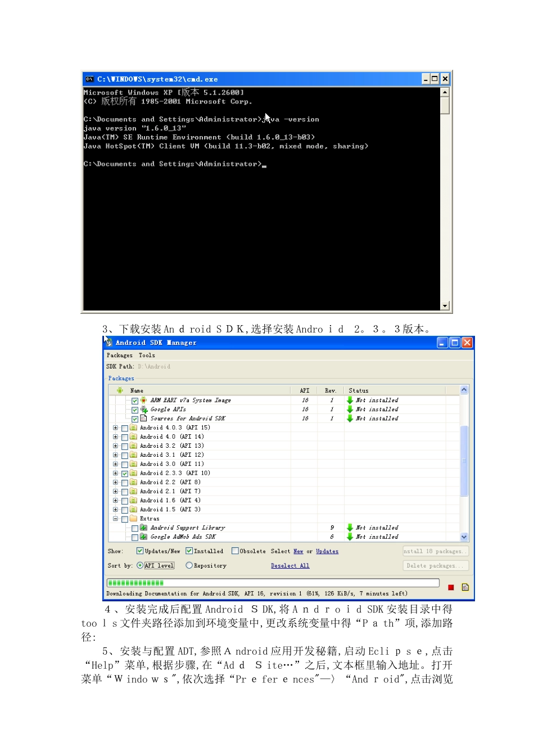Select the API level sort radio button
The image size is (534, 756).
click(140, 565)
